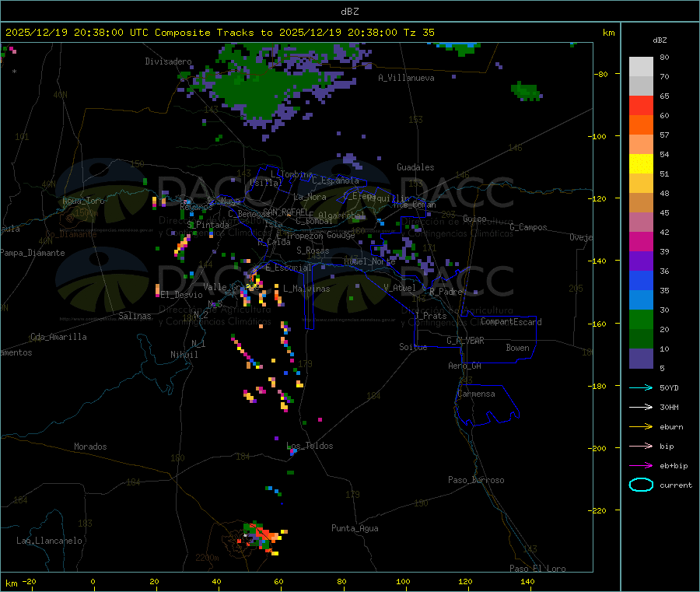Click the 'Salinas' map label

[135, 316]
